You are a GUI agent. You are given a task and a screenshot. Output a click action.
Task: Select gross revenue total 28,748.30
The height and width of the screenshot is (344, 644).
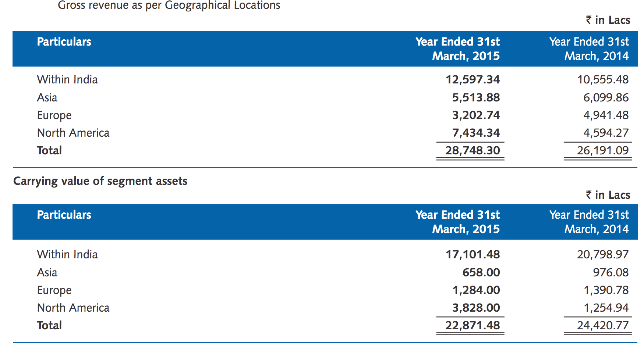click(x=473, y=150)
